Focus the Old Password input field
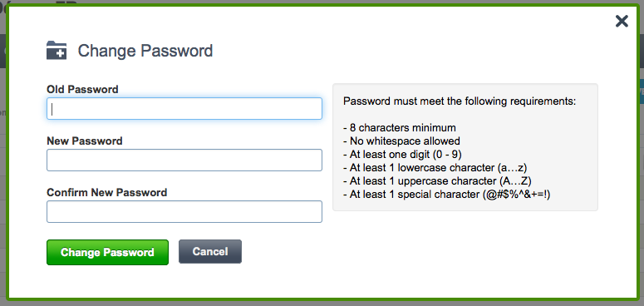 [184, 108]
